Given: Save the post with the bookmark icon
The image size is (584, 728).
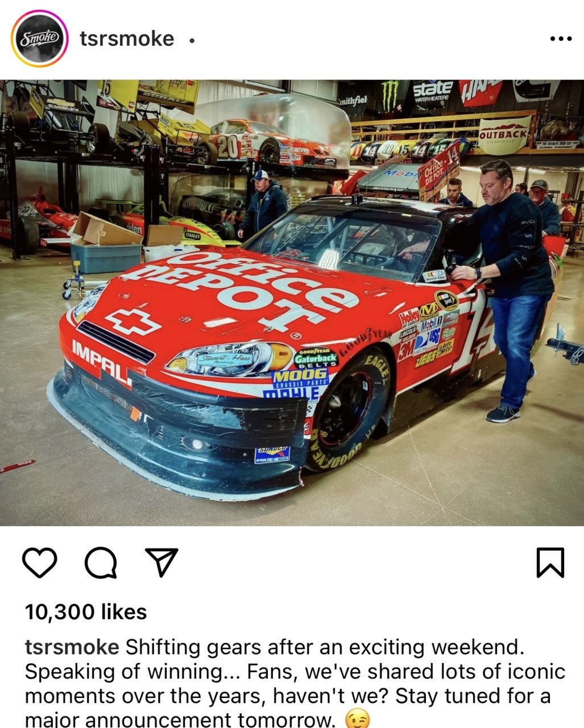Looking at the screenshot, I should 550,562.
